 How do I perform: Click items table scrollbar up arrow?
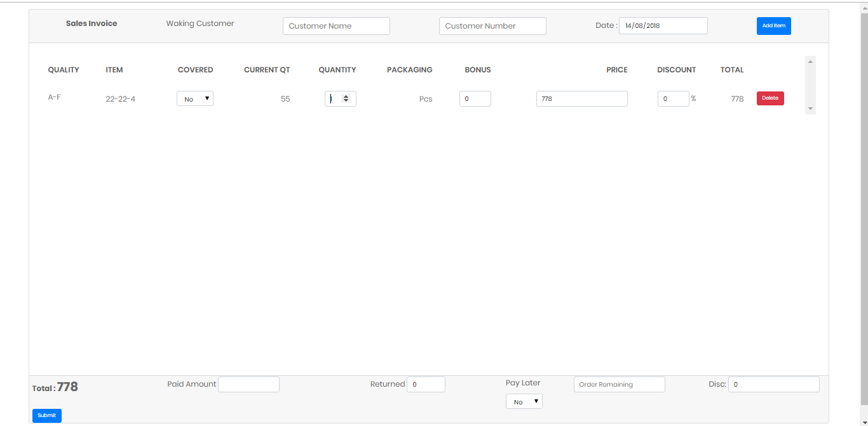[x=810, y=61]
